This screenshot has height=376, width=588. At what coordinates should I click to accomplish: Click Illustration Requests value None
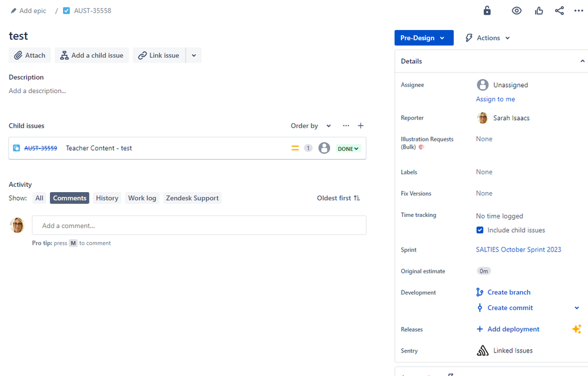tap(484, 139)
